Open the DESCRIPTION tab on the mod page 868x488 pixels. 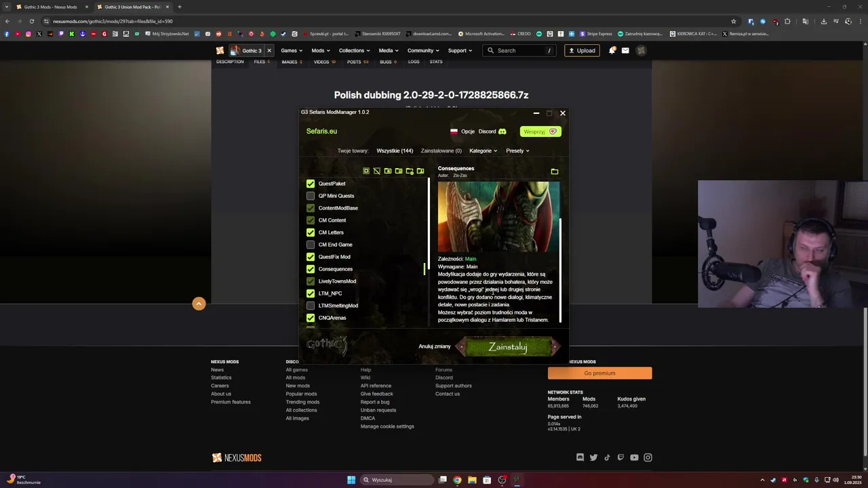[230, 62]
